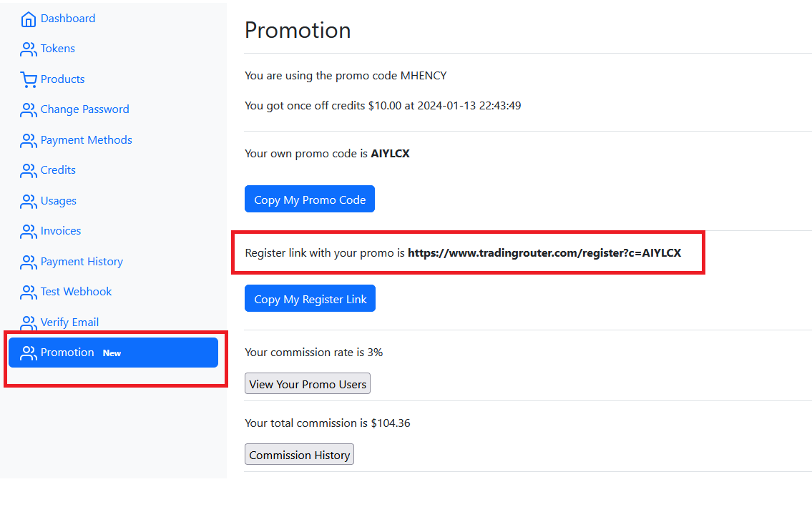Click the Payment Methods sidebar icon
The image size is (812, 512).
[29, 141]
